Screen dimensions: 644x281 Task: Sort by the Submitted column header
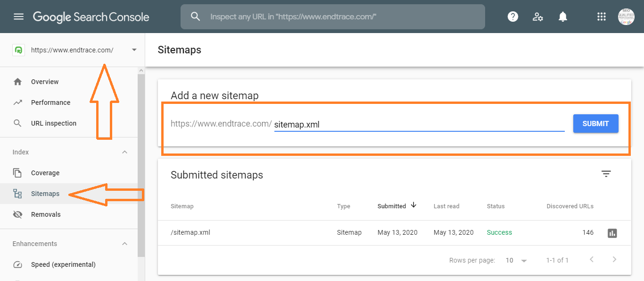(392, 206)
